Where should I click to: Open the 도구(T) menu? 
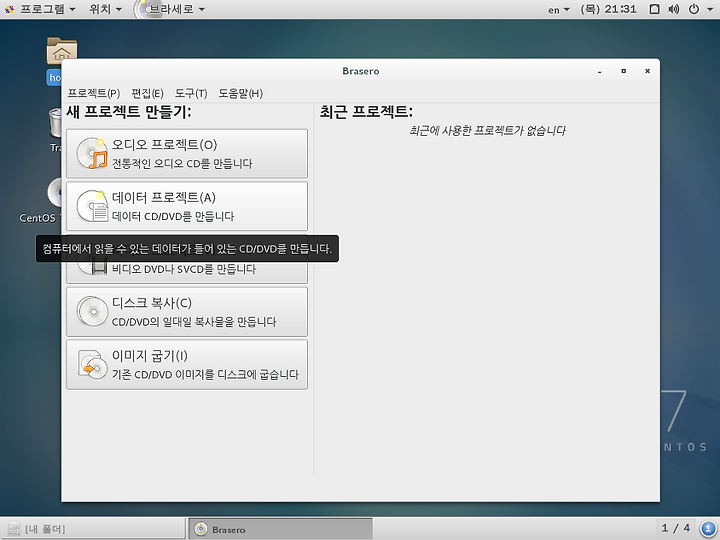click(191, 94)
